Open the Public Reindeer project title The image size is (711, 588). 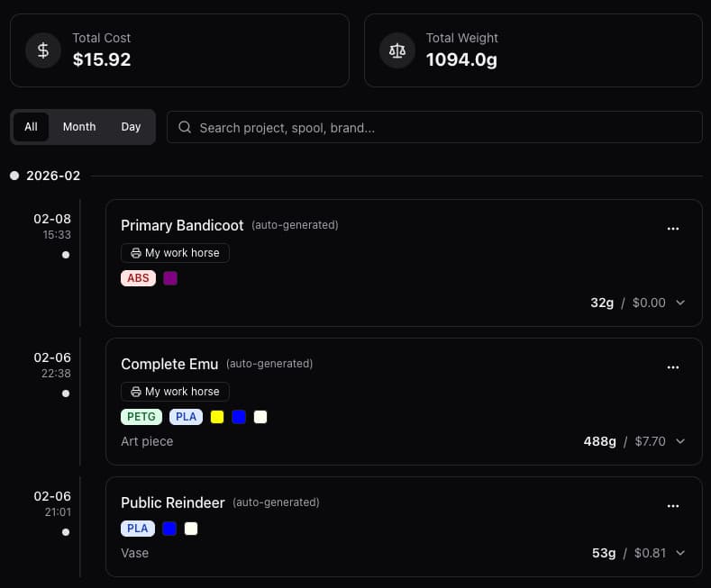tap(173, 502)
